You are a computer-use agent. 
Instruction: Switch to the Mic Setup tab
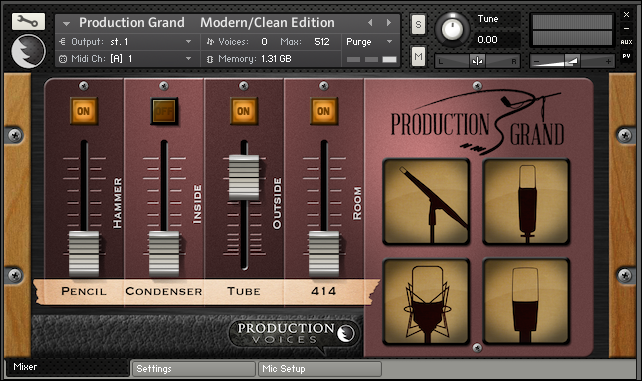pos(320,369)
